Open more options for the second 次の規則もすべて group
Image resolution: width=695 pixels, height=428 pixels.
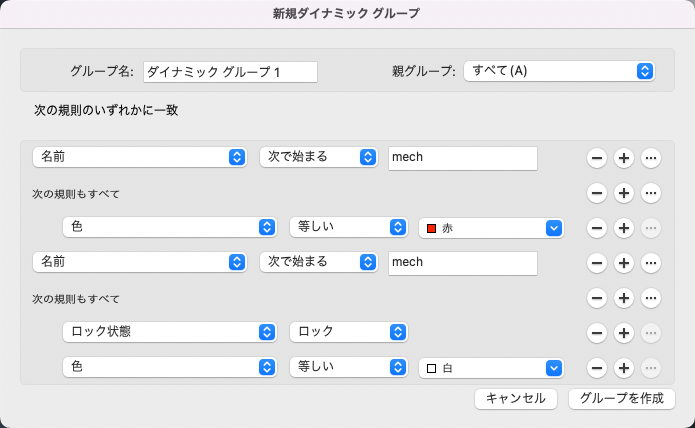650,298
